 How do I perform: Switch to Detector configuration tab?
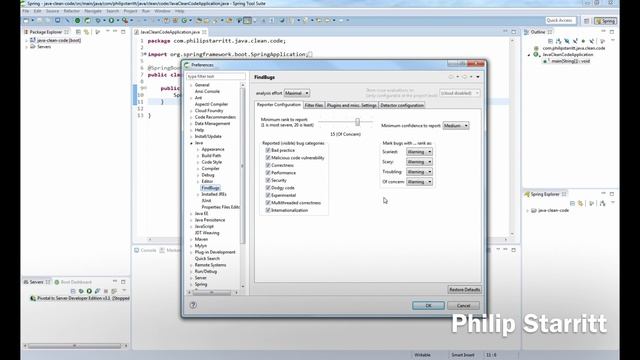402,105
